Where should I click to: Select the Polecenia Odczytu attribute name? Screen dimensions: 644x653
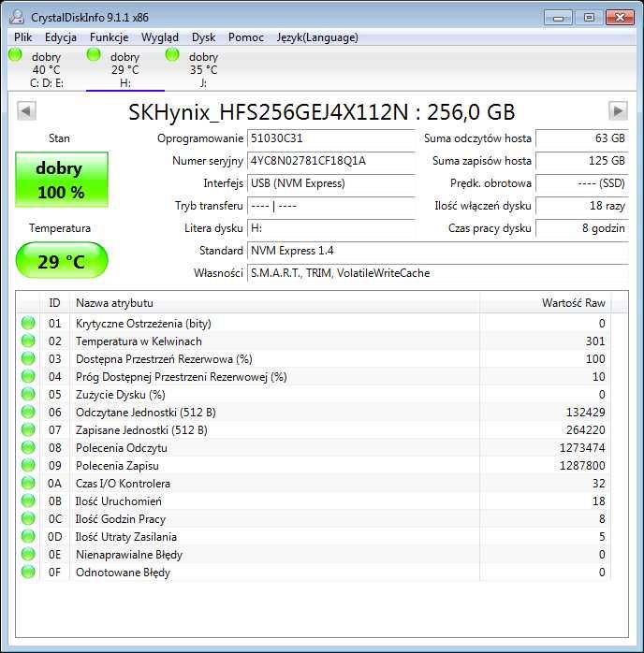coord(122,448)
